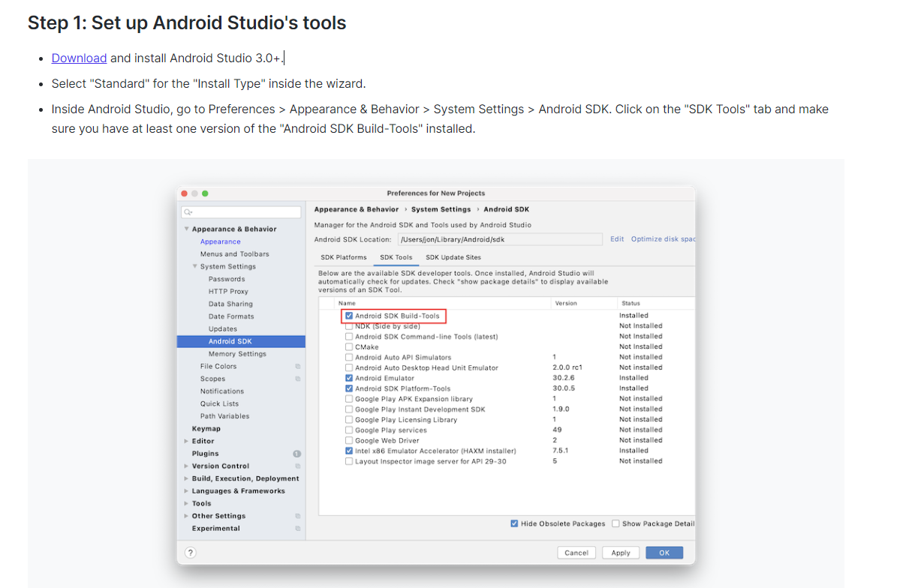Select the SDK Tools tab
The width and height of the screenshot is (906, 588).
pyautogui.click(x=396, y=257)
